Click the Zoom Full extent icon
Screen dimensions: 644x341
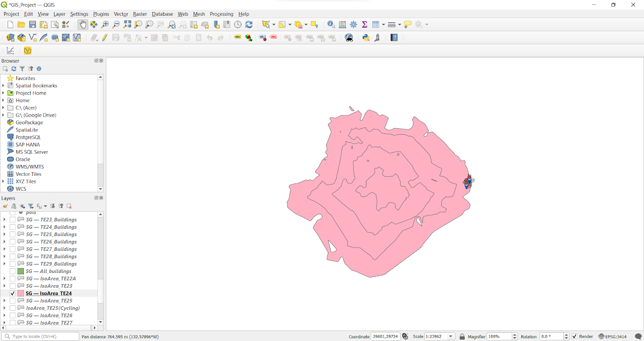click(x=127, y=25)
